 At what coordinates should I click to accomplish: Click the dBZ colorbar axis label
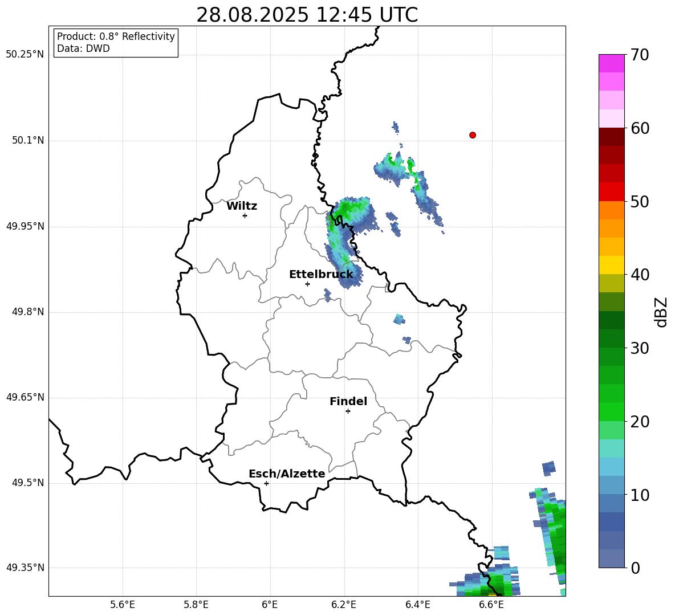[x=661, y=312]
